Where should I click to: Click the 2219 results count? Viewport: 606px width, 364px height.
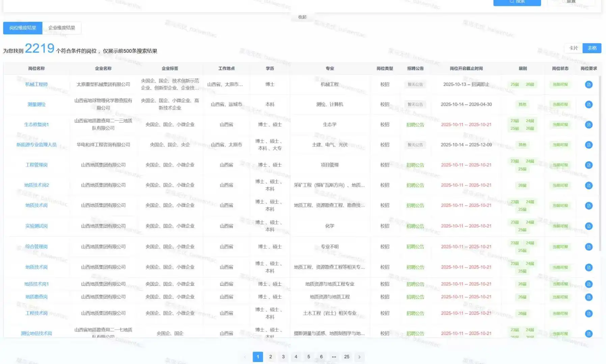pos(39,49)
